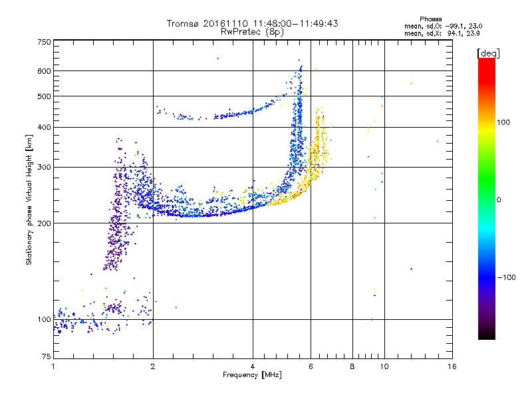Screen dimensions: 532x399
Task: Click the 'Phases' header label
Action: [430, 19]
